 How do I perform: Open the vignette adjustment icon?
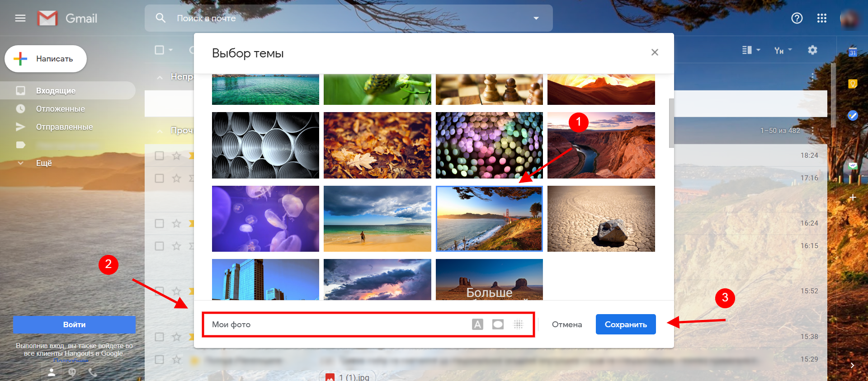[x=498, y=324]
